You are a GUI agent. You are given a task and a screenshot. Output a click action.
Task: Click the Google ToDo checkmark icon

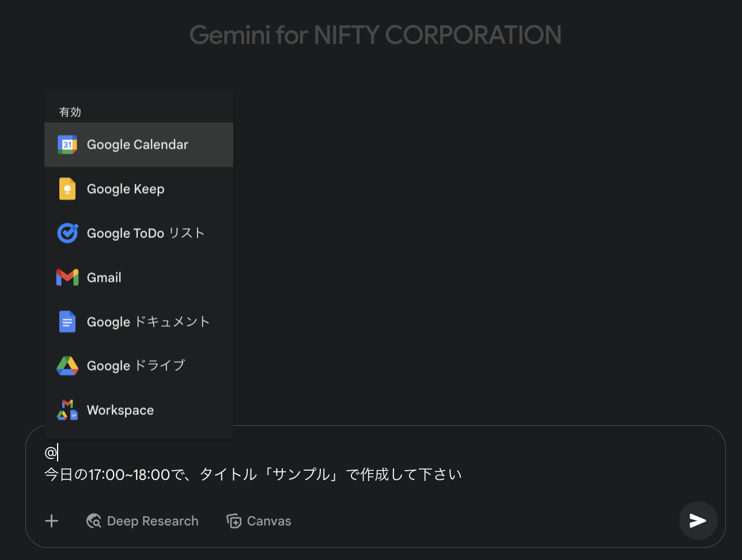point(67,233)
